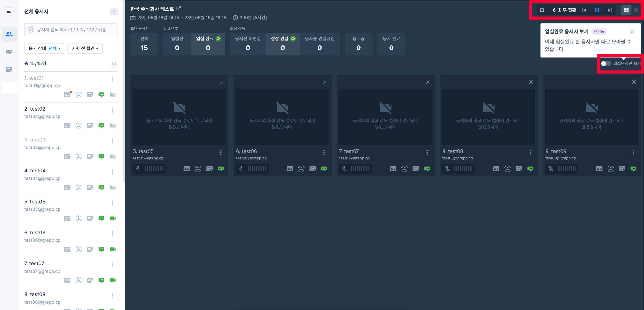
Task: Select the 정상 연결 status tab
Action: click(283, 44)
